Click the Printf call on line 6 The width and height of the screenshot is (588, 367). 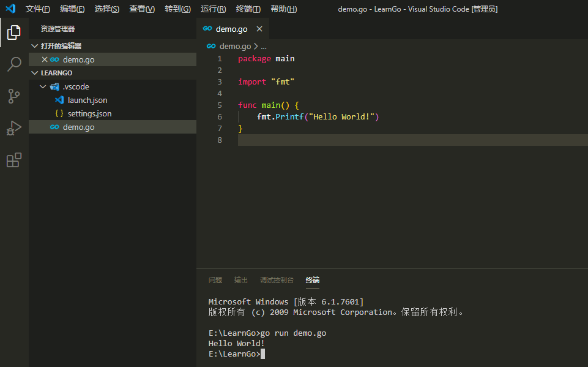click(289, 117)
